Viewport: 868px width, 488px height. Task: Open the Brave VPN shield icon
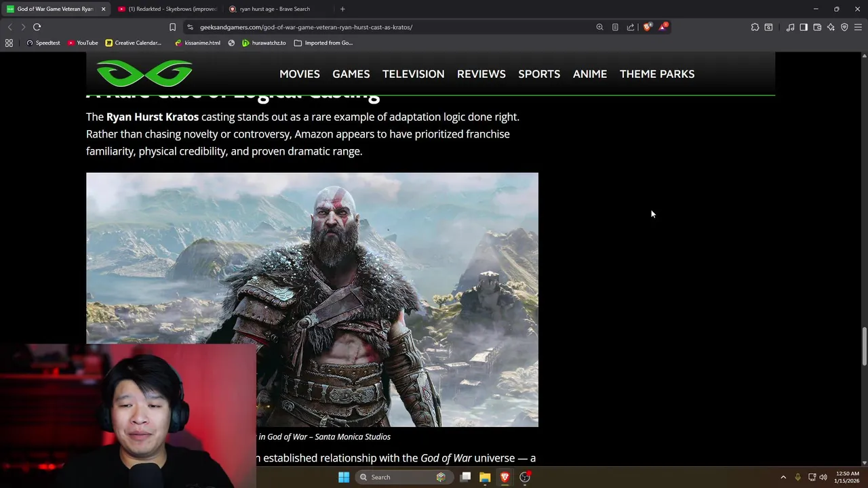[844, 27]
